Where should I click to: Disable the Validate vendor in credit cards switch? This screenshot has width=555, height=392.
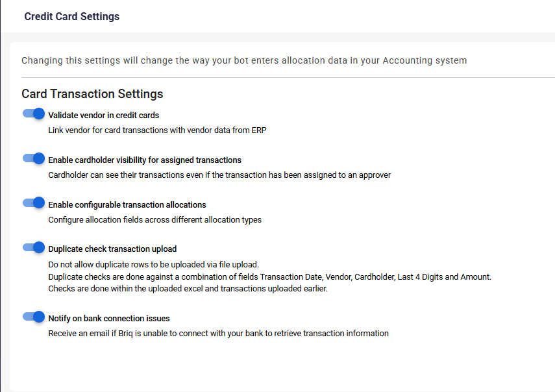click(34, 114)
